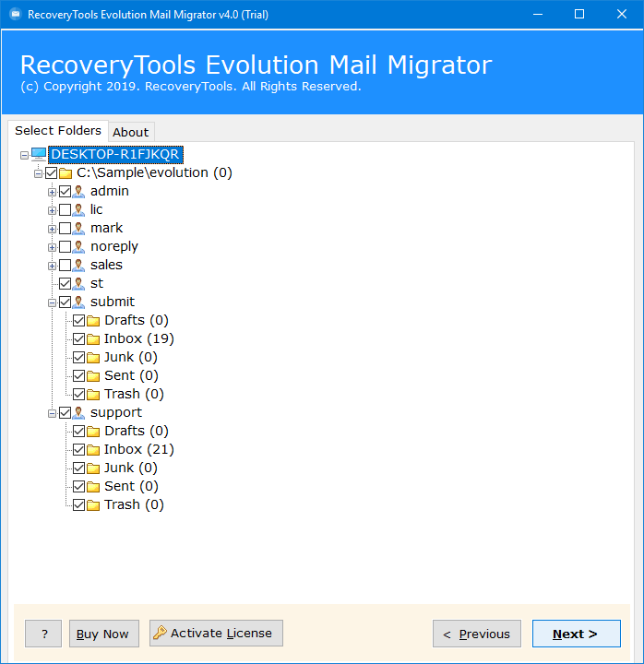
Task: Click the folder icon of C:\Sample\evolution
Action: click(66, 173)
